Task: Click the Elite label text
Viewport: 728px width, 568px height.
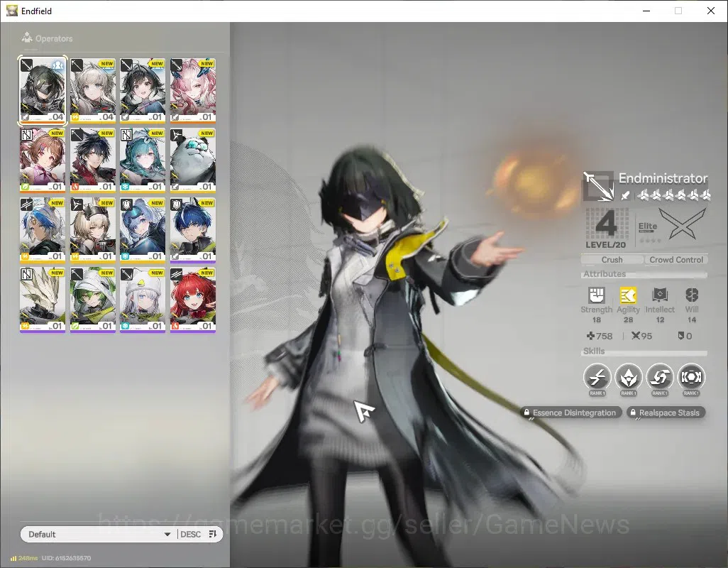Action: coord(647,226)
